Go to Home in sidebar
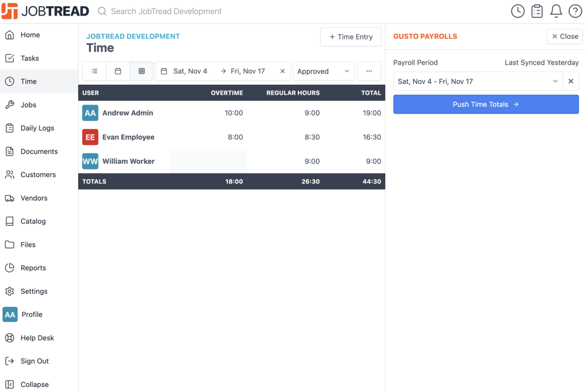Image resolution: width=585 pixels, height=392 pixels. pos(39,35)
